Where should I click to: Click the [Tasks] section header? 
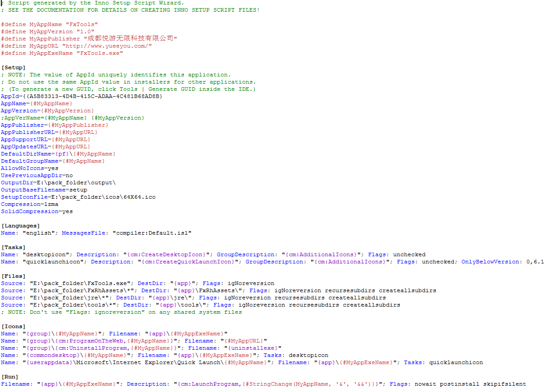pyautogui.click(x=13, y=247)
